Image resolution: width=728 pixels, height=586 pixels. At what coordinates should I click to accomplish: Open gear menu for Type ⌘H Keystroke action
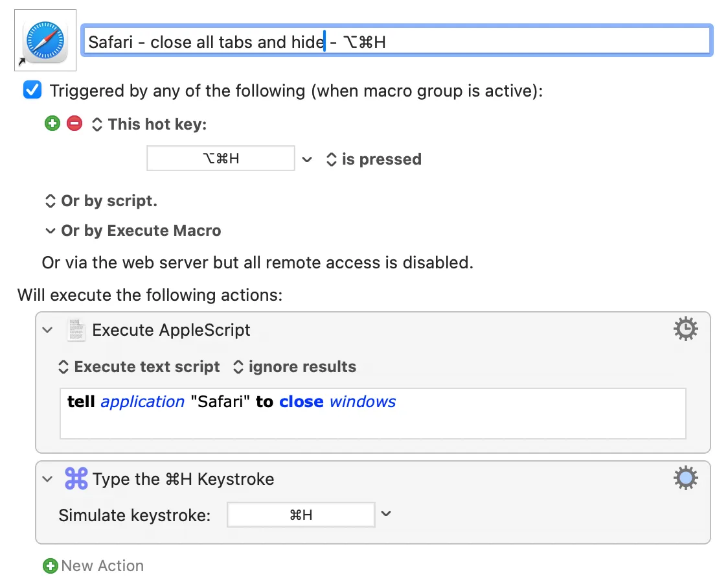pyautogui.click(x=686, y=478)
